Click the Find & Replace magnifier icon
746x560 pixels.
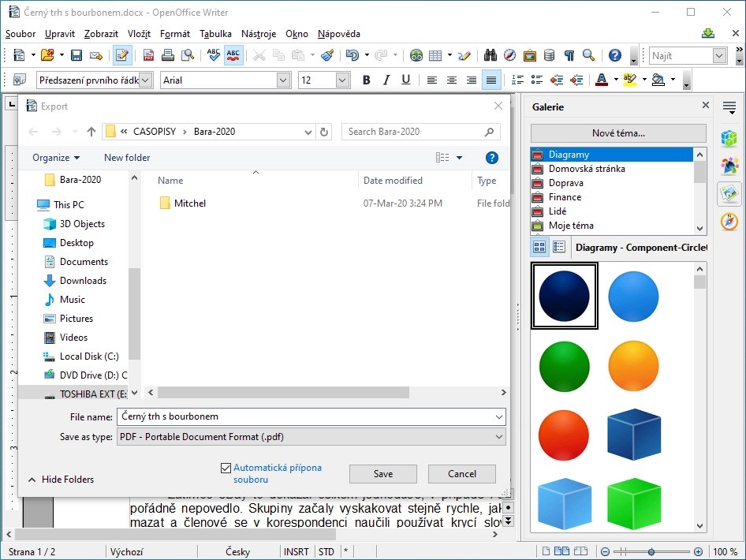pos(490,55)
